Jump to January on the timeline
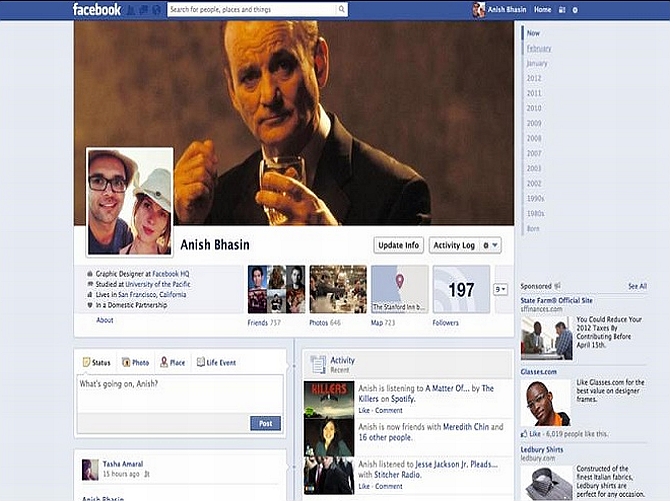 pos(537,63)
